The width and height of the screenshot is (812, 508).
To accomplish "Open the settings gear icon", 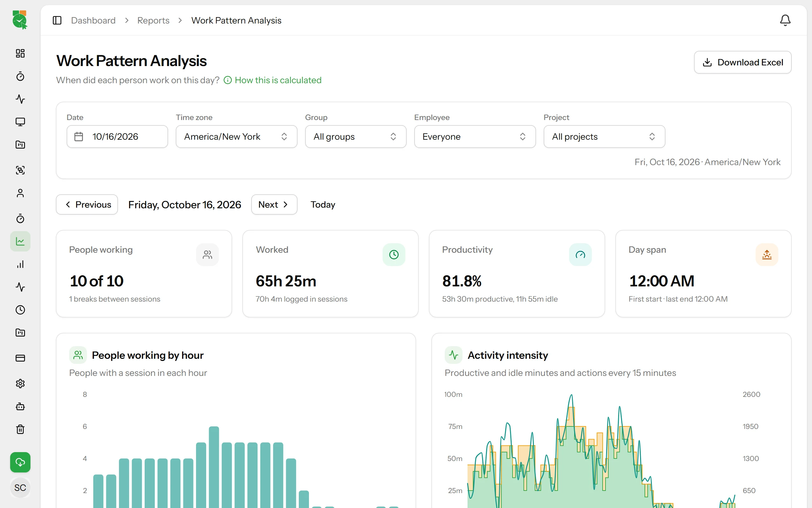I will 20,384.
